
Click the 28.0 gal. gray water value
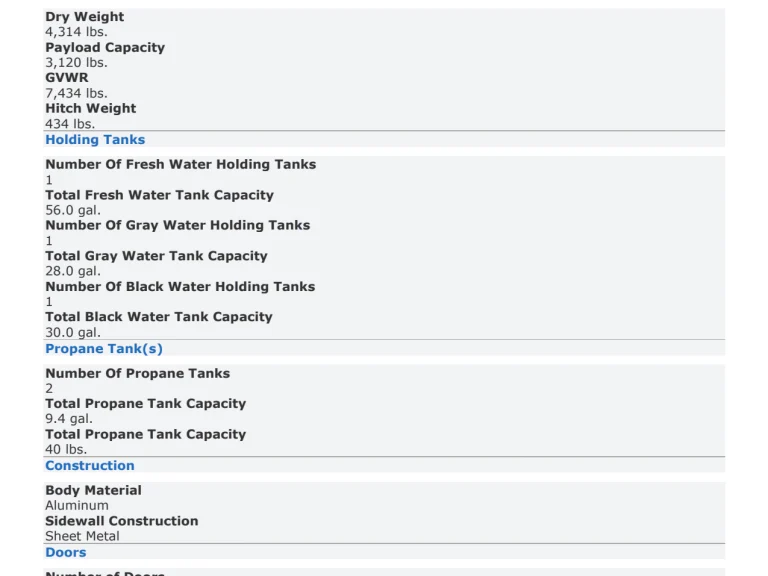click(x=72, y=271)
